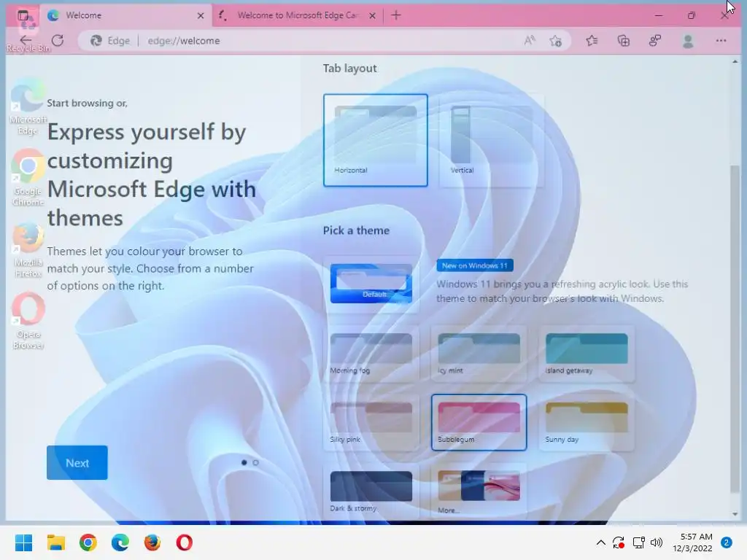Close the Welcome to Microsoft Edge Canary tab
This screenshot has height=560, width=747.
pyautogui.click(x=373, y=16)
